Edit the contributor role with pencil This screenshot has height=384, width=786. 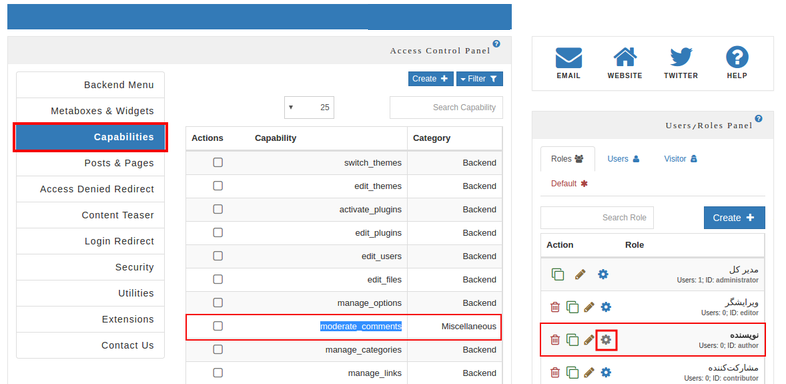click(x=589, y=372)
